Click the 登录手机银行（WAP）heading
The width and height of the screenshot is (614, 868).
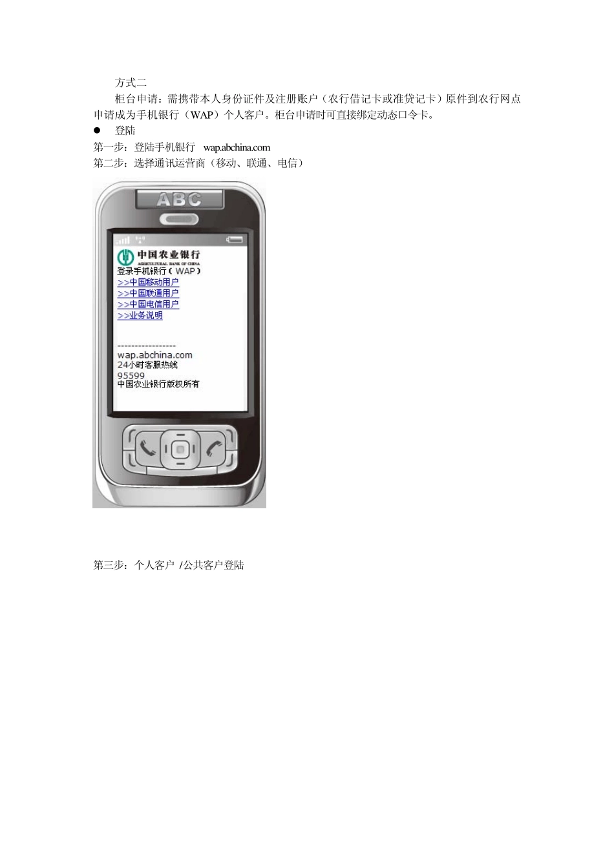tap(160, 271)
